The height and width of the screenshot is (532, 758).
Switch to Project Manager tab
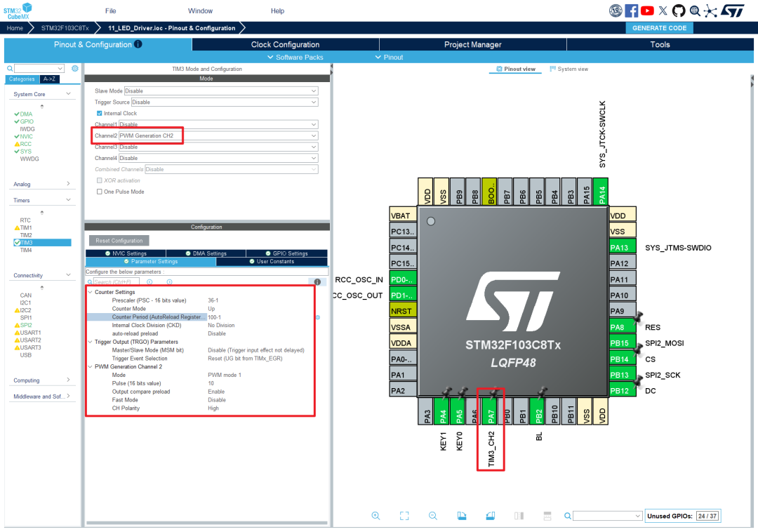pyautogui.click(x=473, y=44)
